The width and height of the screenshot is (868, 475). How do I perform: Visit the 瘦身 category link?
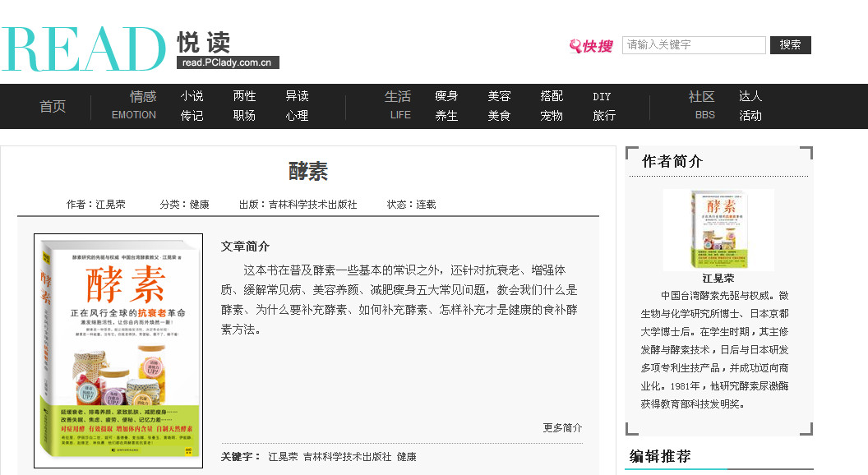click(446, 96)
